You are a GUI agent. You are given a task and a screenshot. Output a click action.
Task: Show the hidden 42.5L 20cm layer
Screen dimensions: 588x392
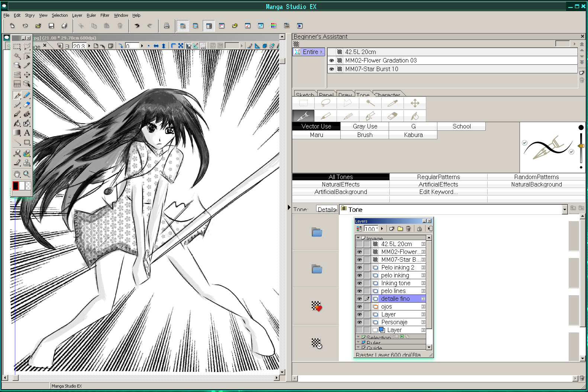pyautogui.click(x=359, y=244)
